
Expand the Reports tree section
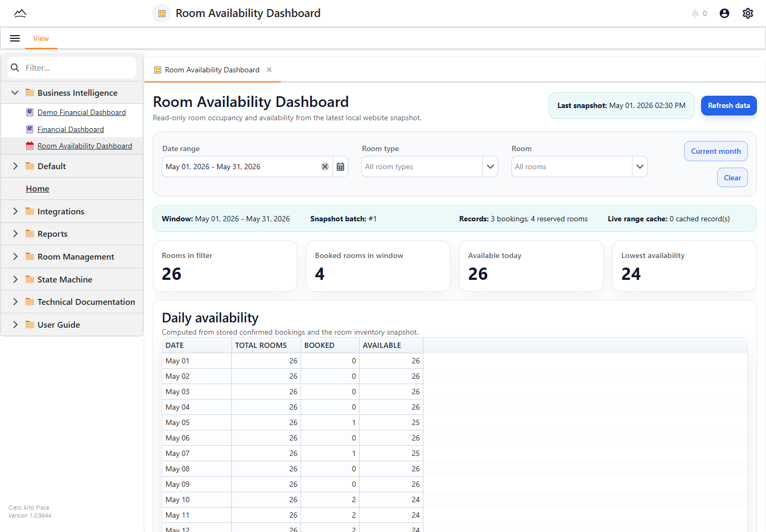click(15, 234)
